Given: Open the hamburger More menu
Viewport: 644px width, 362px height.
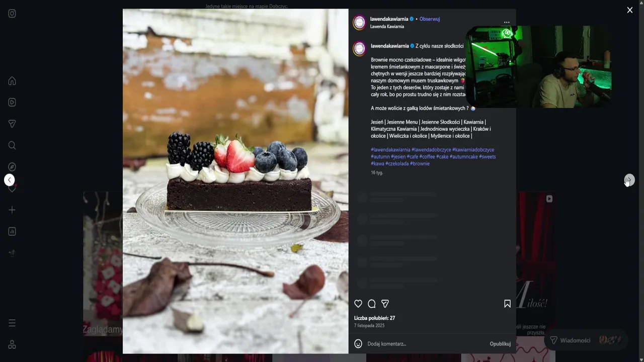Looking at the screenshot, I should point(12,323).
